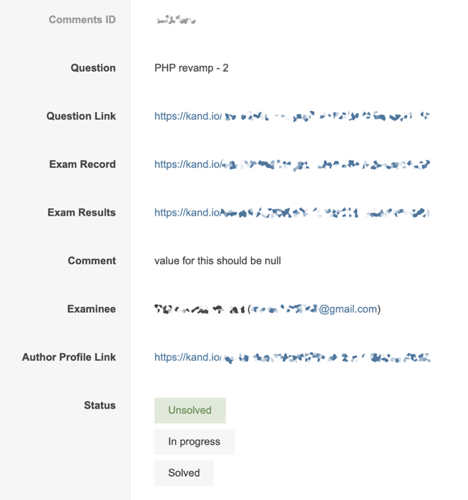Open the Exam Results link
The width and height of the screenshot is (468, 500).
coord(292,213)
